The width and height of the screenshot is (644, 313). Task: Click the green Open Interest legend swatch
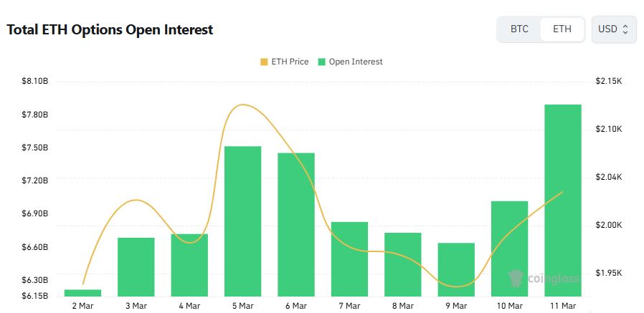pos(323,62)
